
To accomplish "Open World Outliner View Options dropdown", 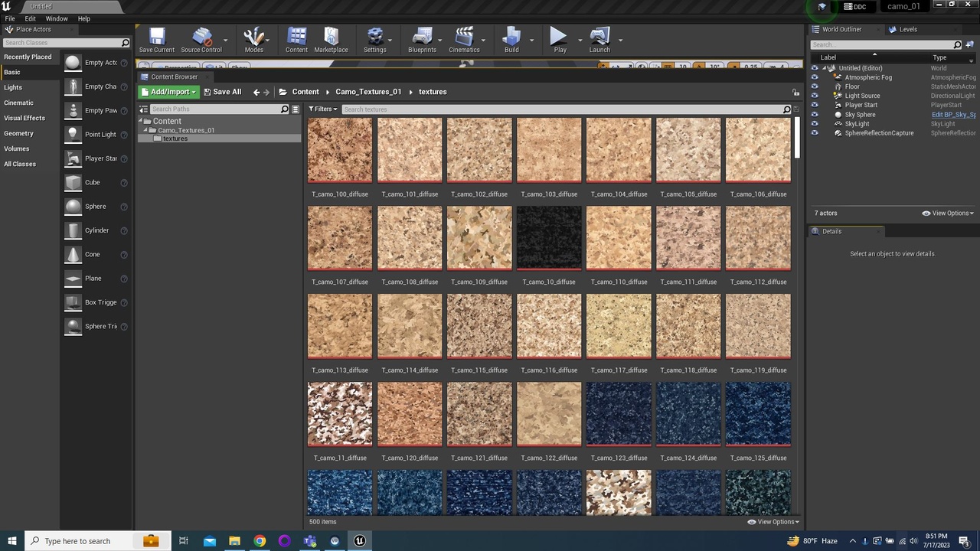I will (948, 214).
